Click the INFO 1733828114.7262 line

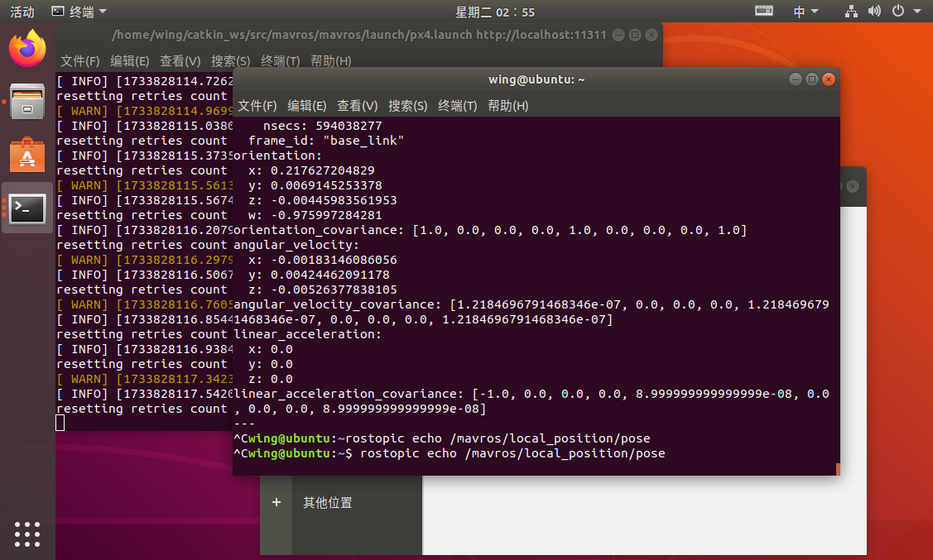(145, 81)
